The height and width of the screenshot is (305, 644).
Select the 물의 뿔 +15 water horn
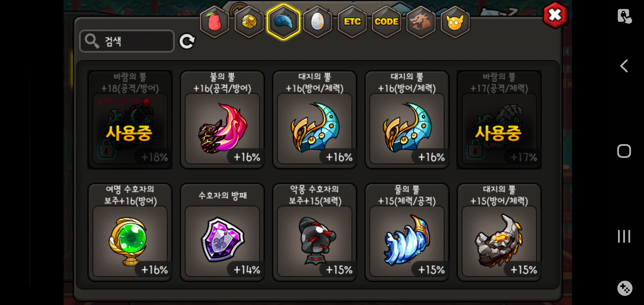pos(407,232)
